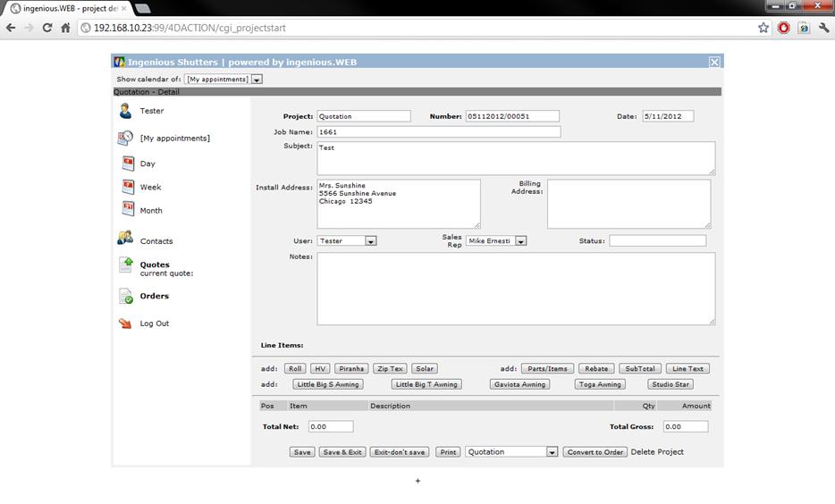Viewport: 835px width, 504px height.
Task: Click into the Job Name field
Action: pos(438,131)
